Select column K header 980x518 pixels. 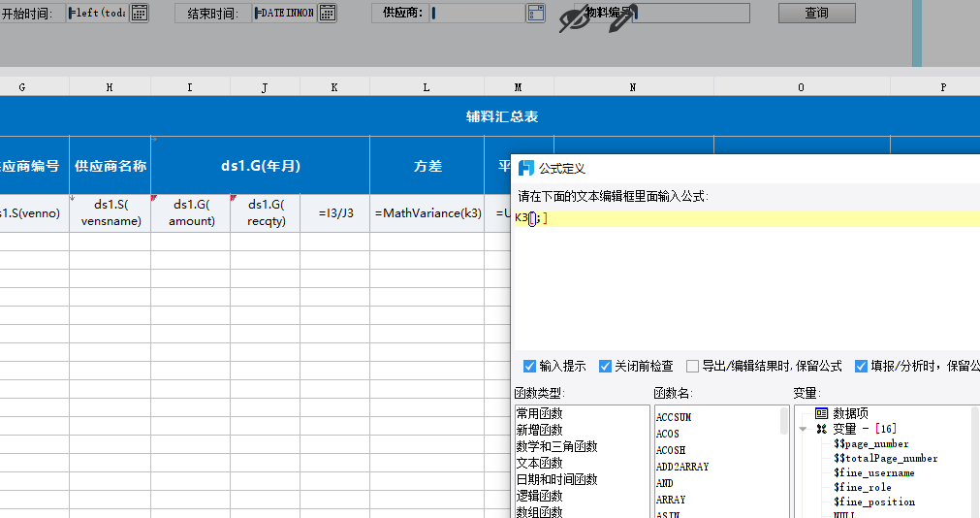click(x=334, y=87)
